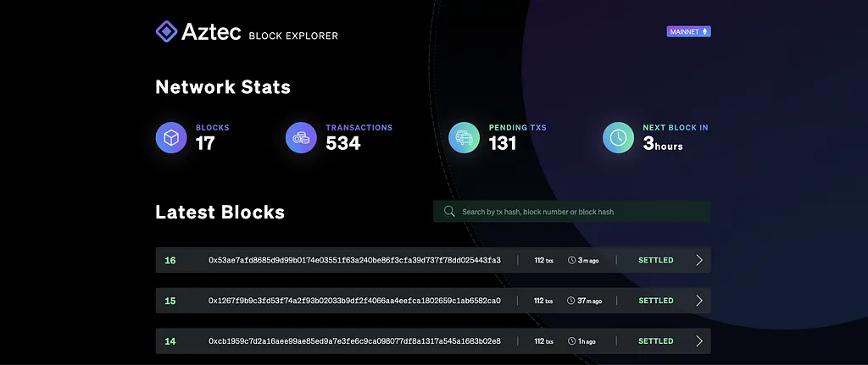
Task: Click block hash starting 0x53ae7afd
Action: pos(354,260)
